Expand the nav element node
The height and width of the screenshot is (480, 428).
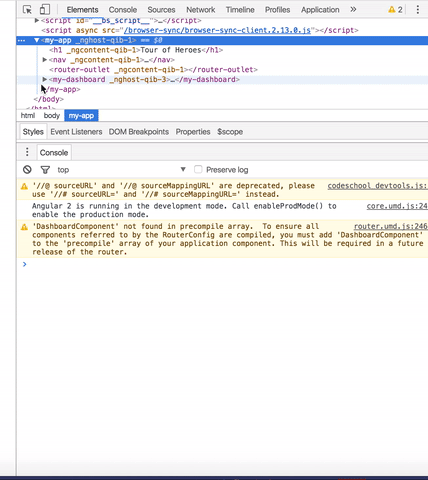[45, 60]
